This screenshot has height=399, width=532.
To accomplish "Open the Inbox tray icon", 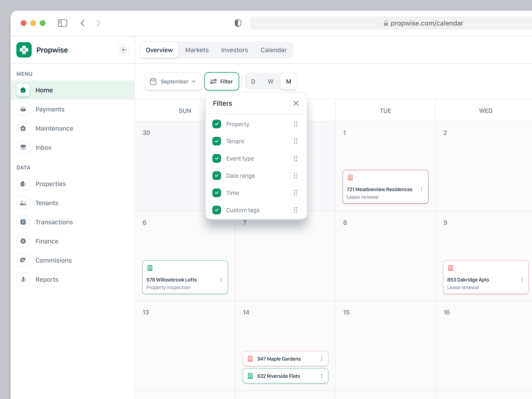I will [x=23, y=147].
